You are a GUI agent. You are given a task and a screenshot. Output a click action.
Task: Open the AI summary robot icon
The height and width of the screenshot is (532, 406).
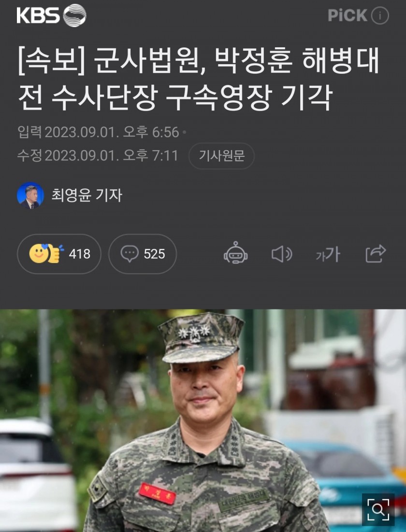pyautogui.click(x=235, y=253)
